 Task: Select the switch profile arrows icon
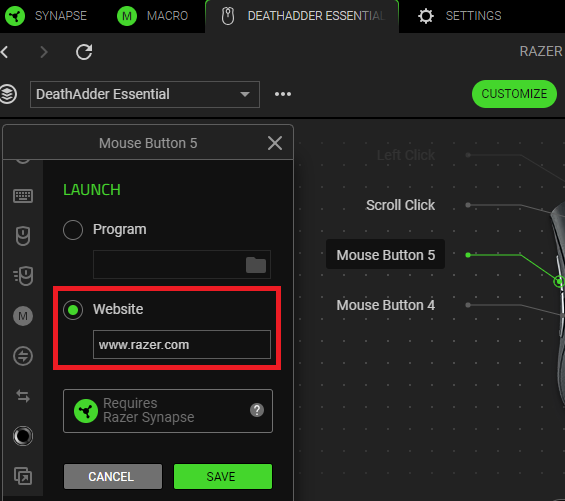[x=23, y=396]
